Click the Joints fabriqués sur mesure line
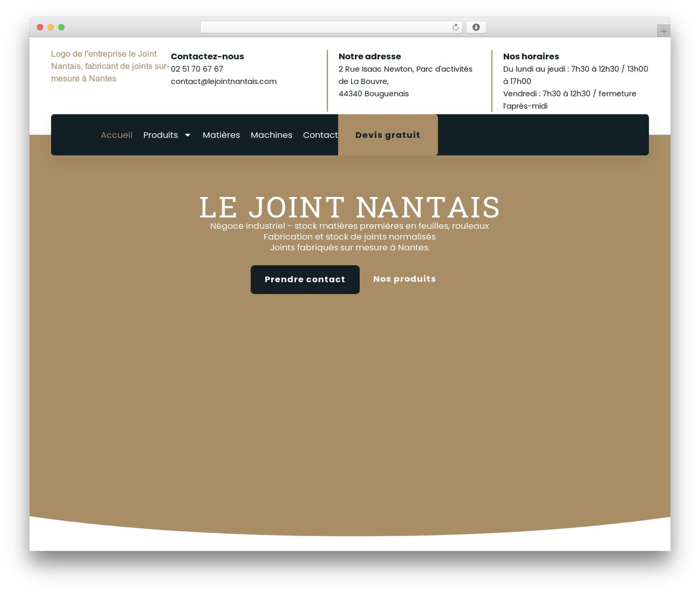The width and height of the screenshot is (700, 593). click(350, 248)
